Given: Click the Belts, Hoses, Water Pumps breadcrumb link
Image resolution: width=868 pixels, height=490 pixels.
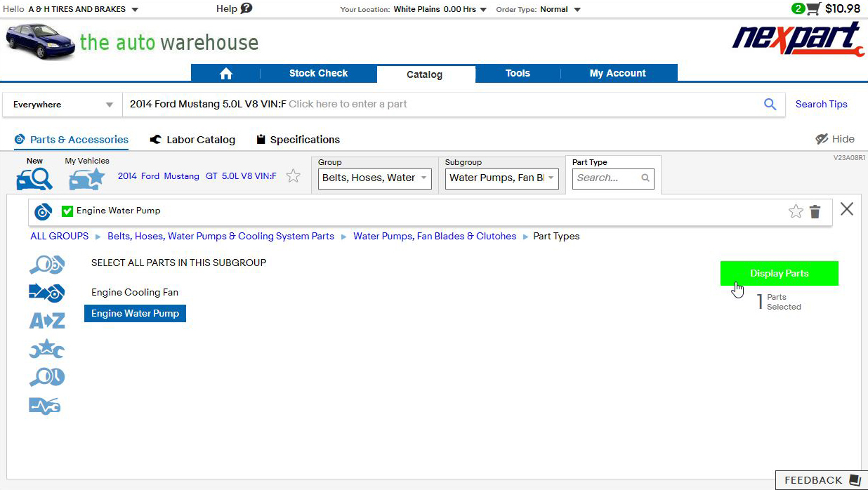Looking at the screenshot, I should tap(221, 236).
